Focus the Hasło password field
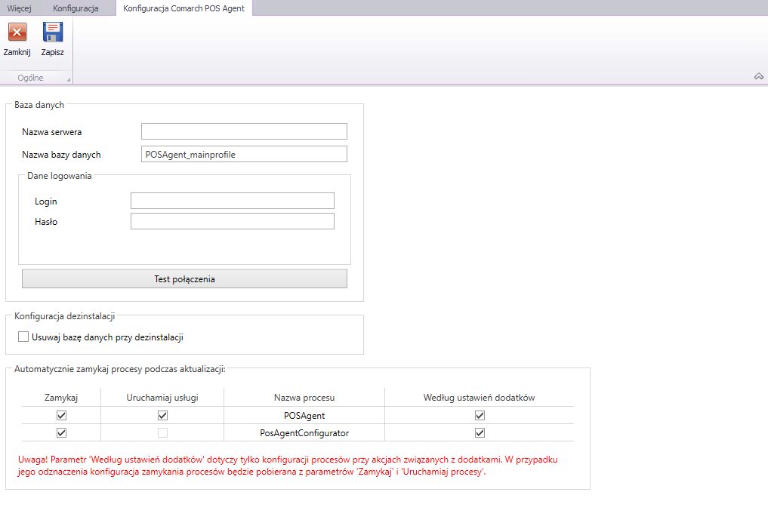Viewport: 768px width, 532px height. click(232, 221)
